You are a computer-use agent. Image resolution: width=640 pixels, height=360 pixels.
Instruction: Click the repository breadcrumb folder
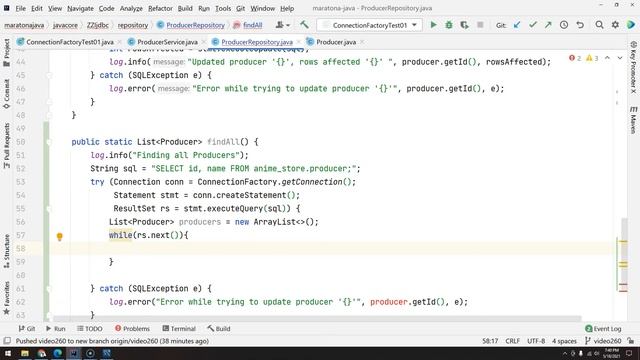[133, 25]
